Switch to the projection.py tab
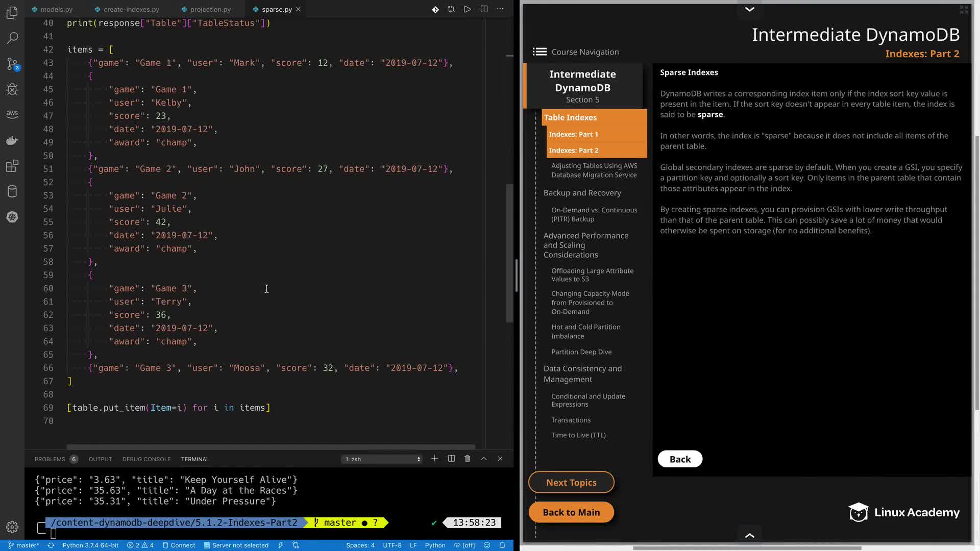This screenshot has width=980, height=551. tap(210, 9)
